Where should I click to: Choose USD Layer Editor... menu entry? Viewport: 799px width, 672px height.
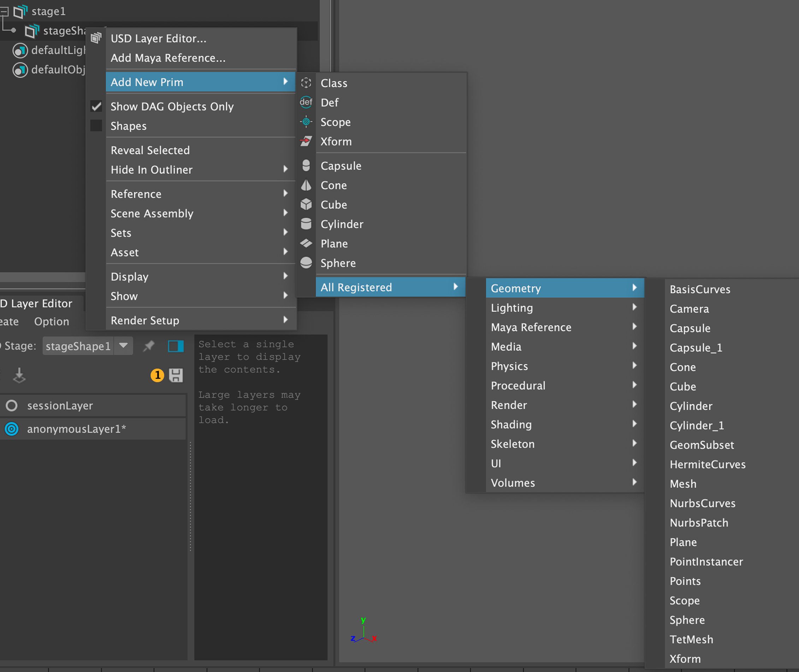159,39
